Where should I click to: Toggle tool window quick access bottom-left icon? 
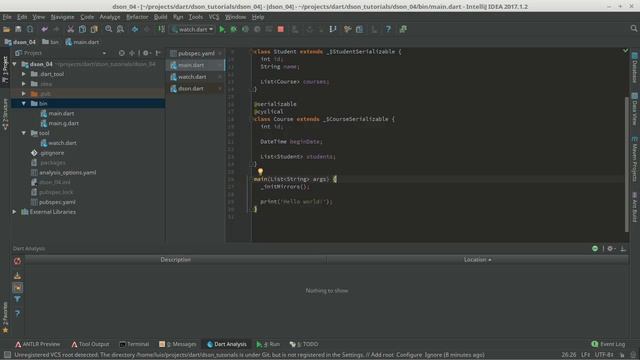tap(7, 355)
